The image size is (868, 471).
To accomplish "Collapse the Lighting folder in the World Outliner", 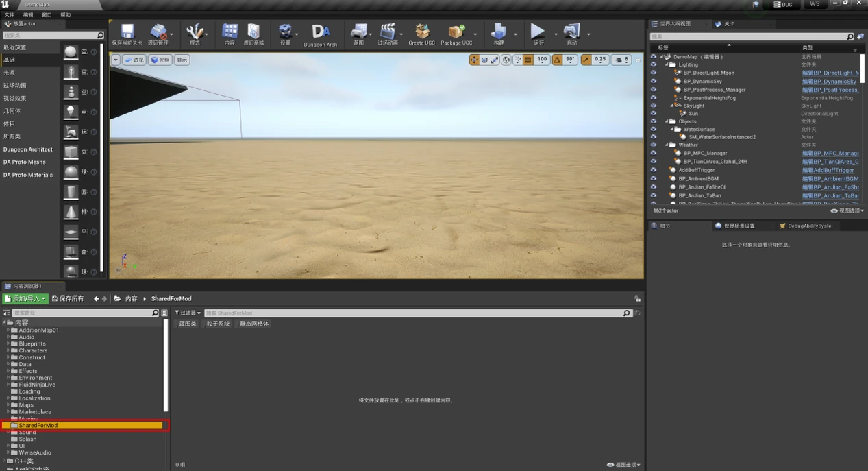I will [x=667, y=64].
